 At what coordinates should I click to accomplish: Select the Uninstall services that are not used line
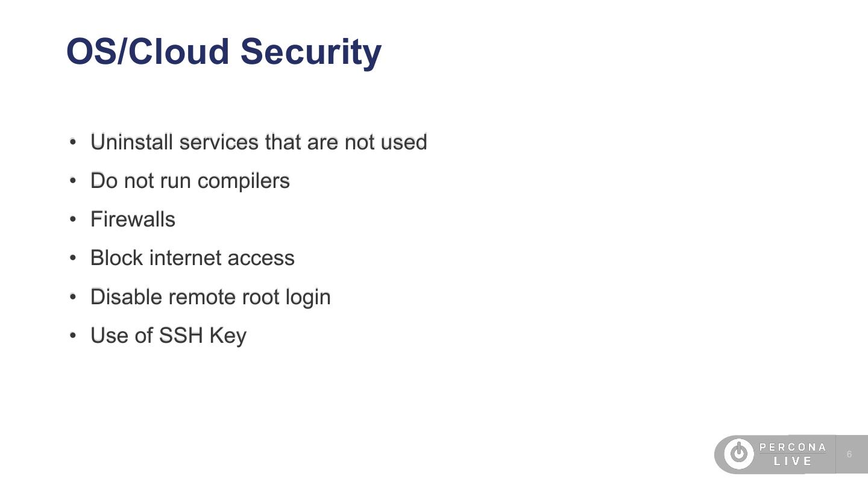pos(259,142)
